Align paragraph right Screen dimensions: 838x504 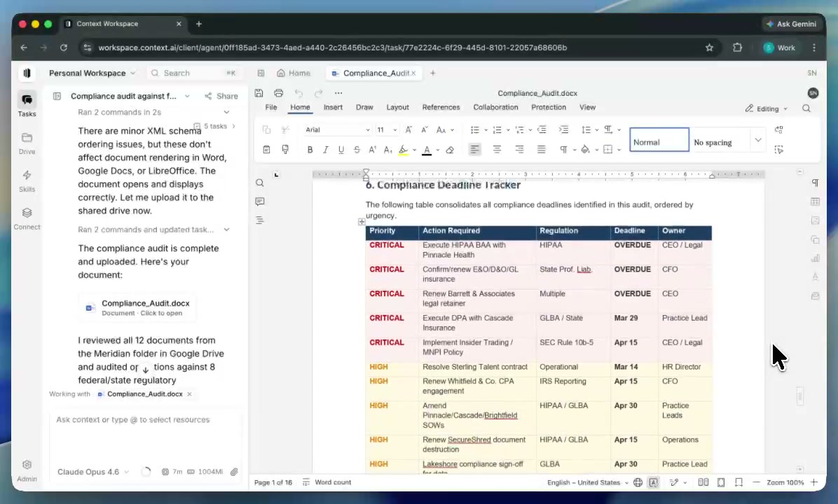[519, 150]
